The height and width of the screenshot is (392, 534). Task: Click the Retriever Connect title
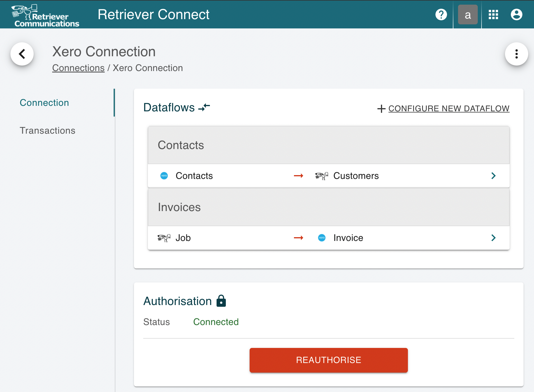click(x=153, y=14)
